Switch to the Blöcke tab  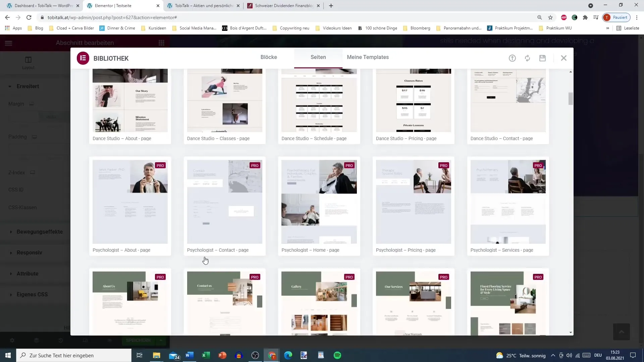(268, 57)
